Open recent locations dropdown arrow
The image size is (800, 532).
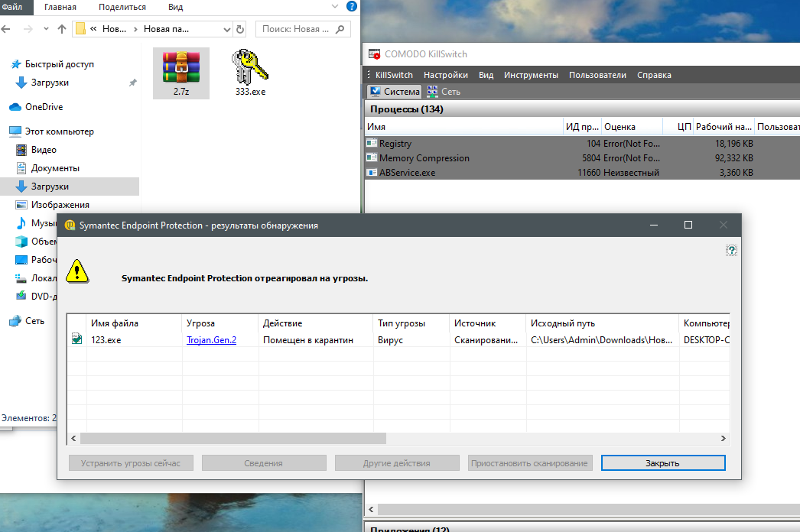[46, 29]
